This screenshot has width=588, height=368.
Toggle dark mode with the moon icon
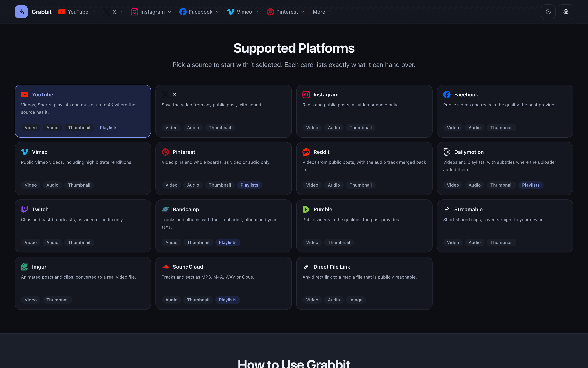[x=548, y=12]
